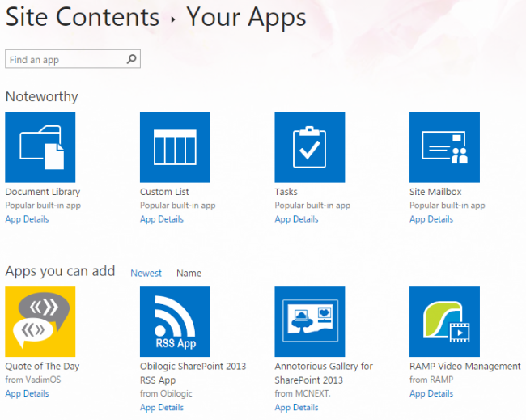Open the Annotorious Gallery app icon
This screenshot has height=420, width=526.
click(310, 321)
